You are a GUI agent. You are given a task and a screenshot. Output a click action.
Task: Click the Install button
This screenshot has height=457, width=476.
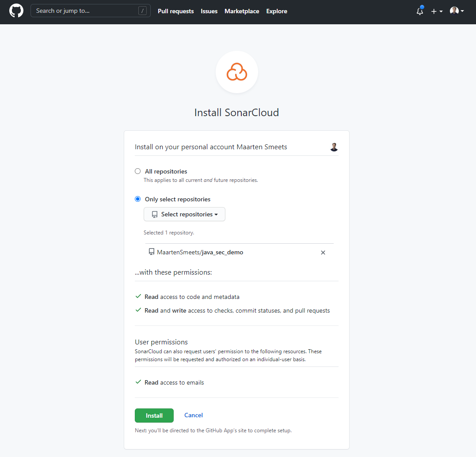click(x=154, y=415)
